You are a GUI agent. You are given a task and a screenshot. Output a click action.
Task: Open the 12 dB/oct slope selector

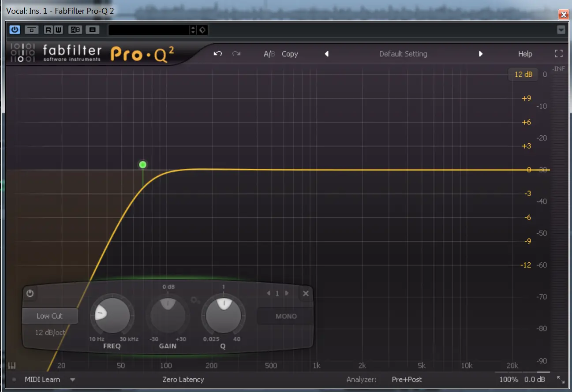click(50, 332)
